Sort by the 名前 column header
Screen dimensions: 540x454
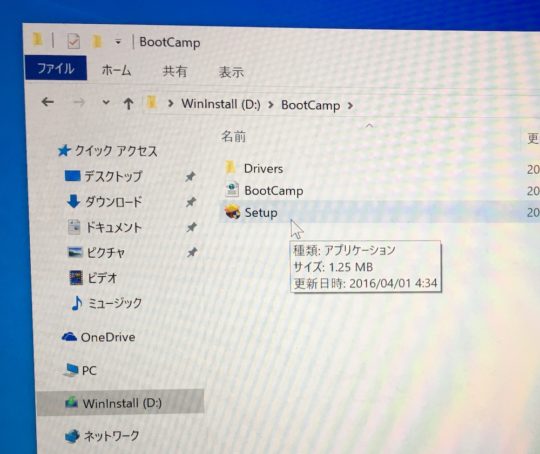(233, 136)
